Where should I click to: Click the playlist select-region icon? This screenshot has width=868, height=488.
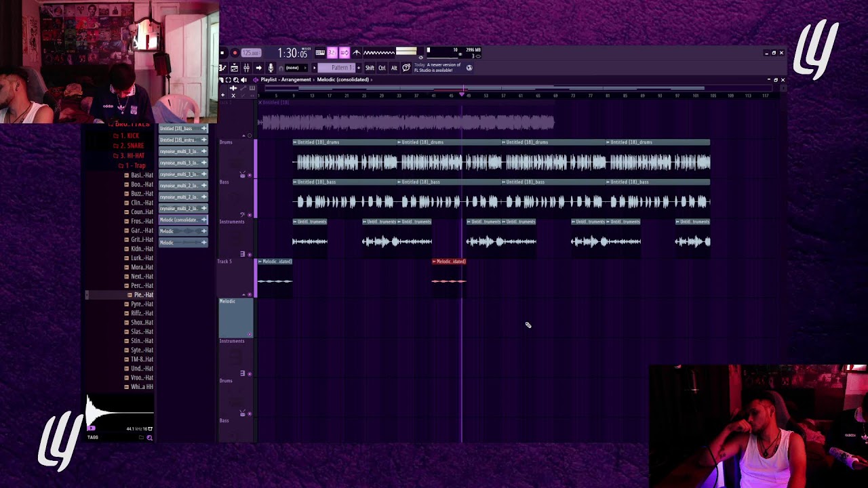[228, 80]
